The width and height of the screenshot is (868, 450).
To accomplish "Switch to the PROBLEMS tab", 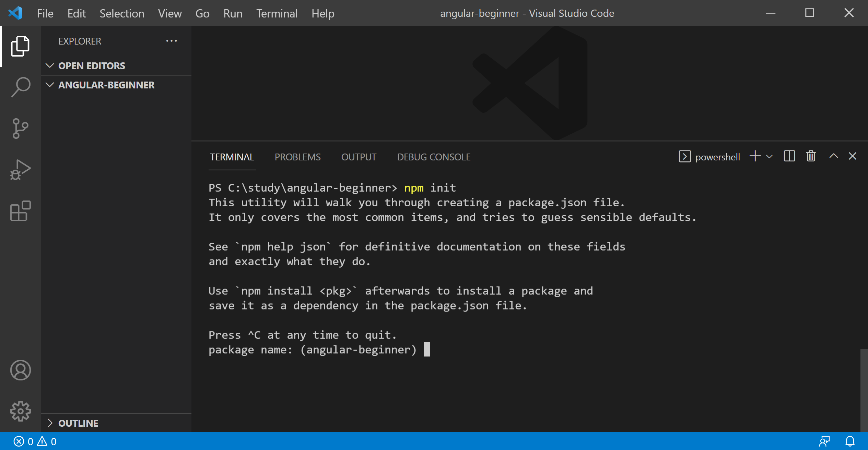I will pyautogui.click(x=297, y=157).
